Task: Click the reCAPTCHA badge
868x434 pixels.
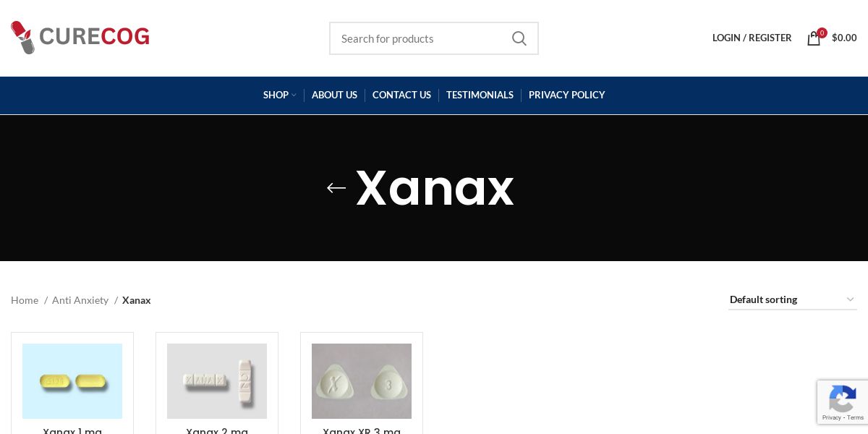Action: click(843, 402)
